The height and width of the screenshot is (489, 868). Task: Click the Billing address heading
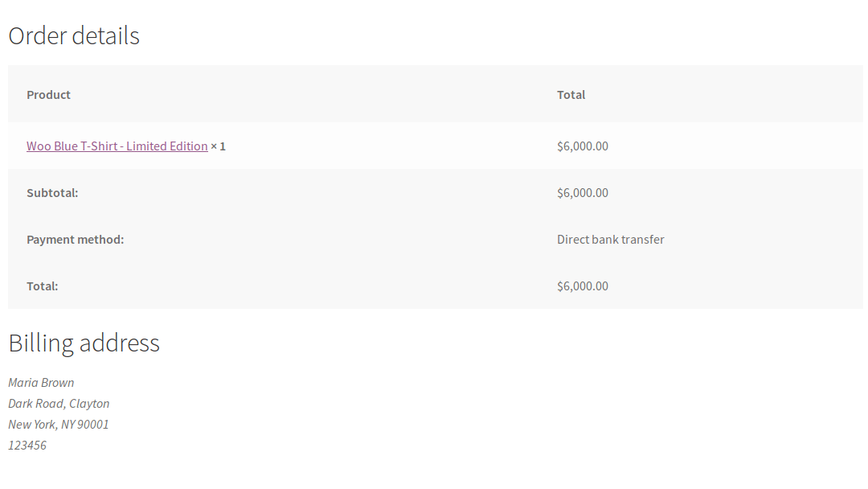coord(84,343)
